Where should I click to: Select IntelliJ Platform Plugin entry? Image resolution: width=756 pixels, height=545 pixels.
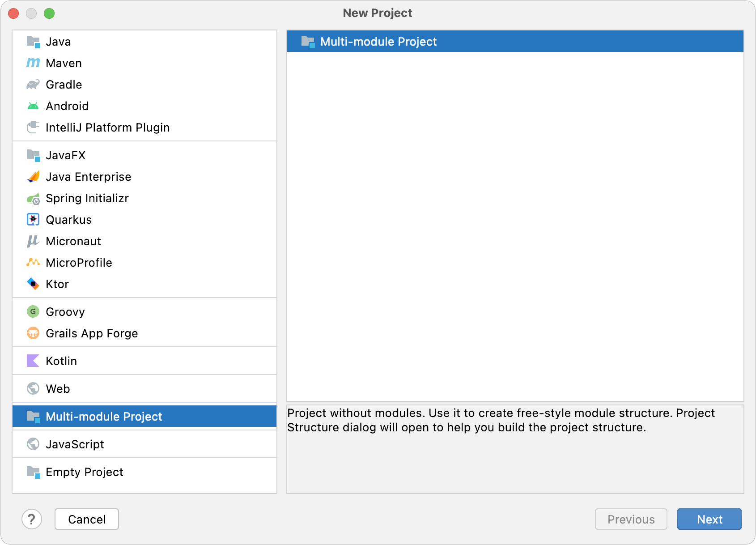[144, 128]
